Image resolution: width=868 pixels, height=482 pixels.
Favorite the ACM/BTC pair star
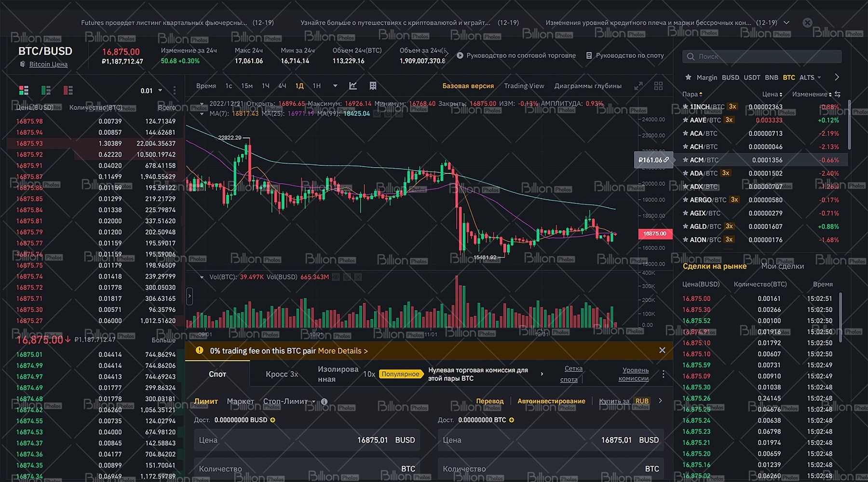(x=685, y=160)
